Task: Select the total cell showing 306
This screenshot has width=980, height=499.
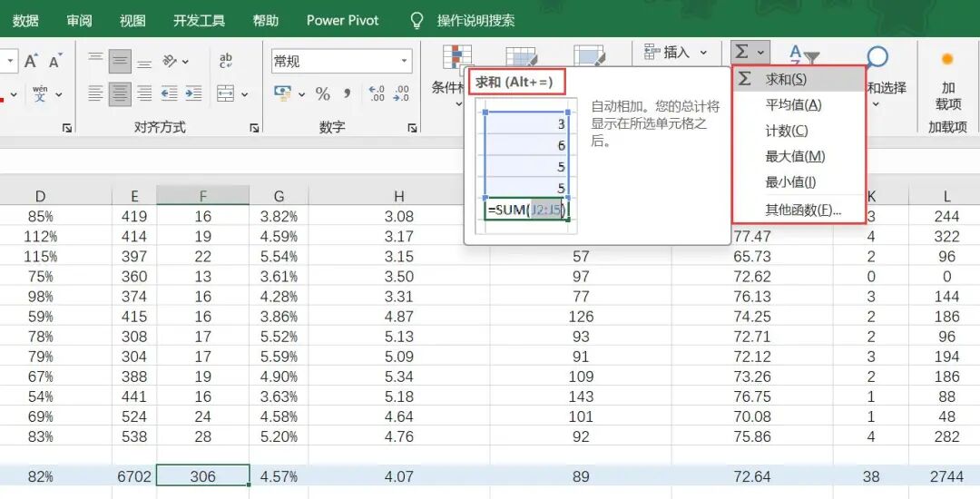Action: (202, 476)
